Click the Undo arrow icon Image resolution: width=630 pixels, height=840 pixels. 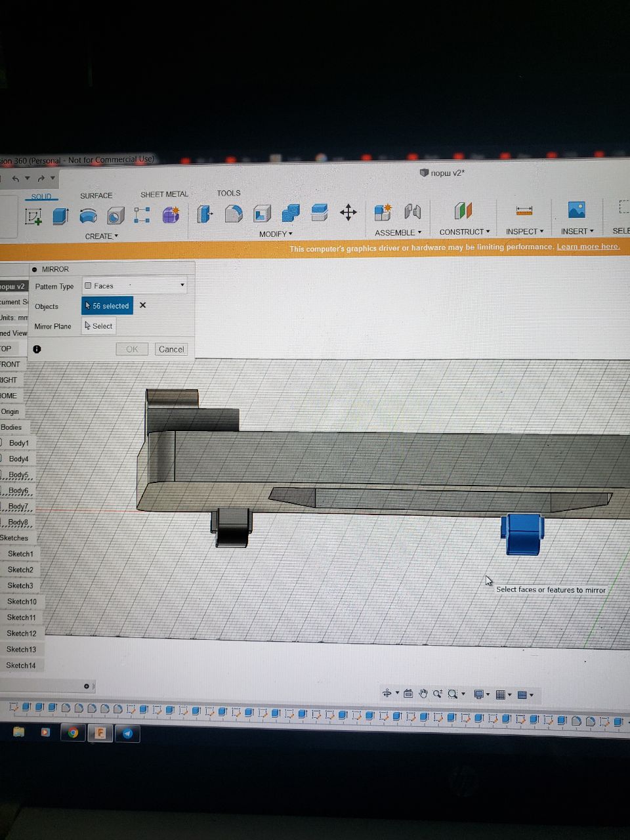point(15,178)
